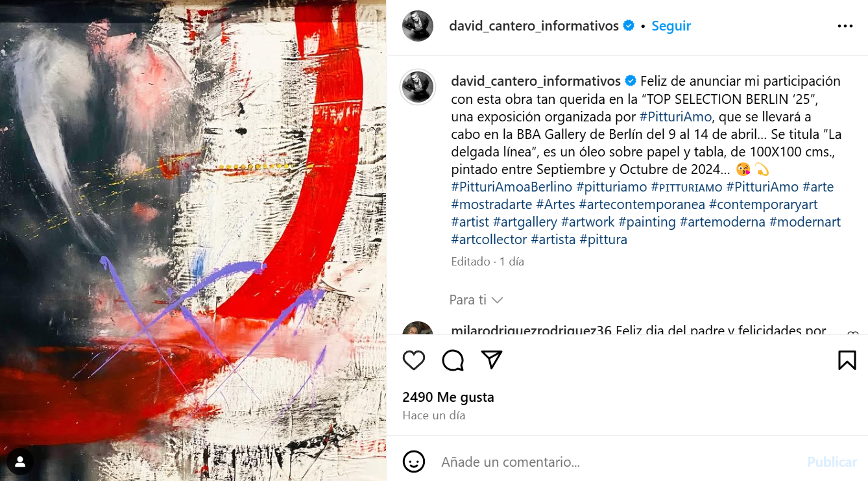Like the post with the heart icon
Image resolution: width=868 pixels, height=481 pixels.
pos(414,360)
